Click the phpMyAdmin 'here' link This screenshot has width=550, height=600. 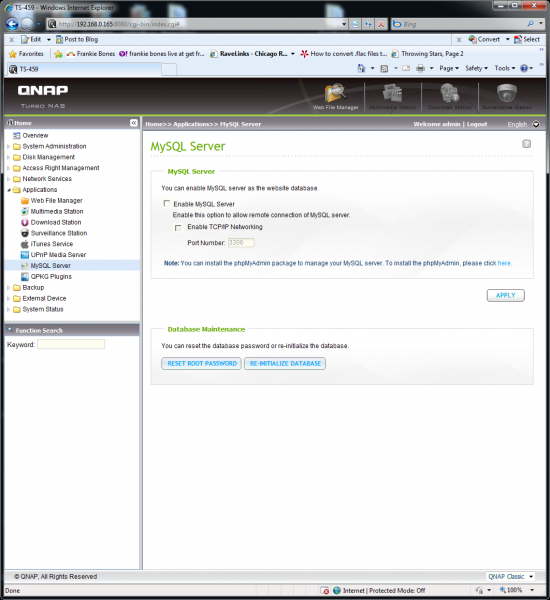pyautogui.click(x=504, y=263)
